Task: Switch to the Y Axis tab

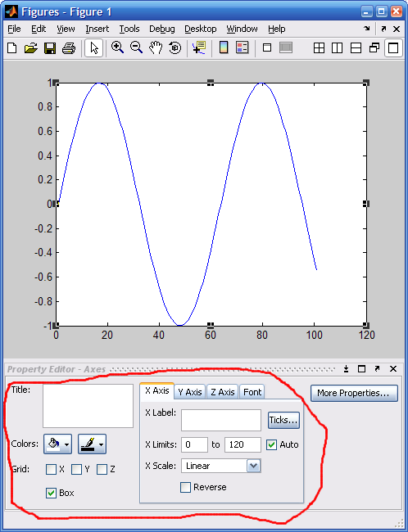Action: pos(190,392)
